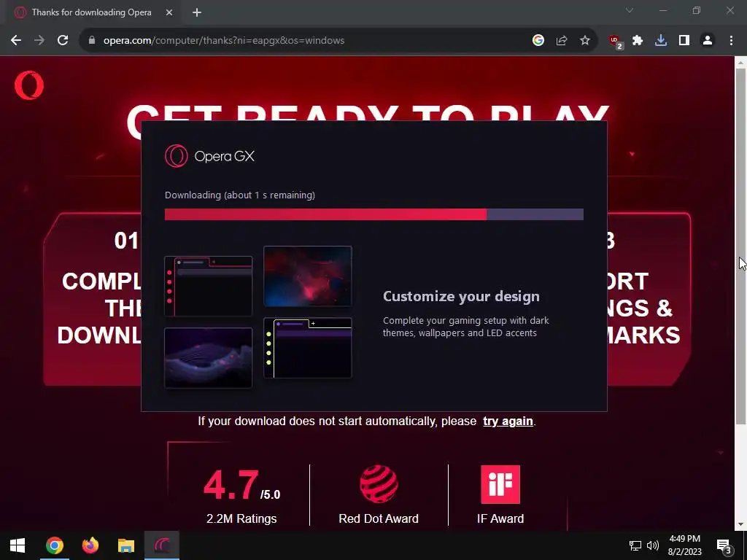This screenshot has width=747, height=560.
Task: Open Chrome from the taskbar
Action: click(54, 545)
